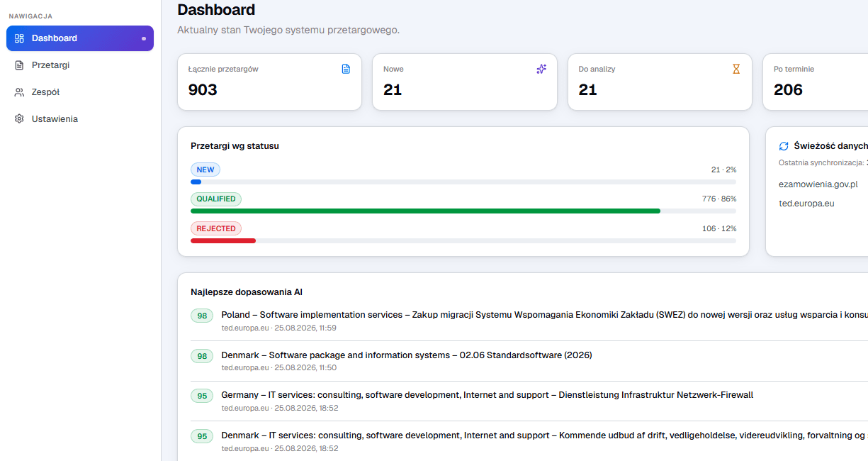Click the sparkles icon in Nowe card
The image size is (868, 461).
pyautogui.click(x=541, y=69)
